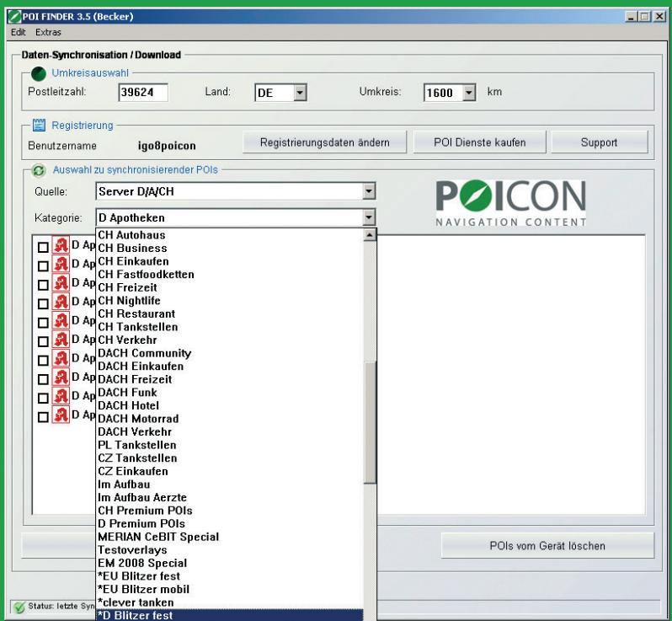Open the Edit menu
The width and height of the screenshot is (672, 621).
point(18,32)
